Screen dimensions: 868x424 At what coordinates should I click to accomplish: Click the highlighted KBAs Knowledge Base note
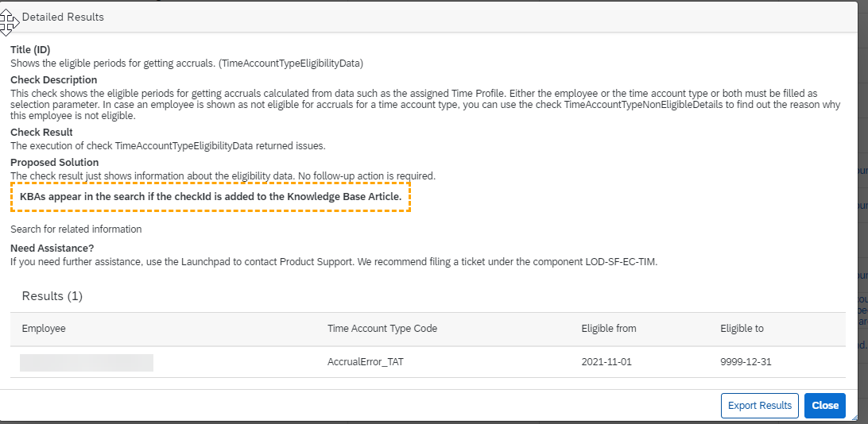click(x=211, y=197)
